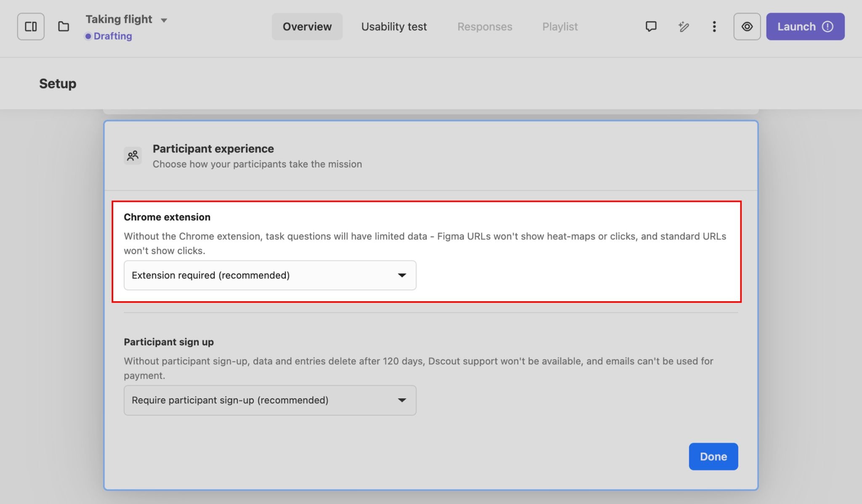Open the three-dot more options menu

point(714,27)
